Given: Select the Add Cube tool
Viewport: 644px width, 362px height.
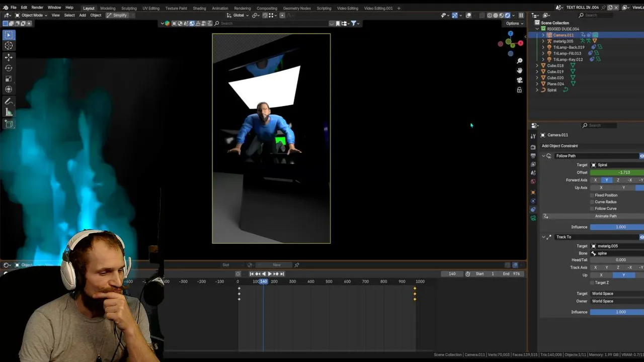Looking at the screenshot, I should pos(9,124).
